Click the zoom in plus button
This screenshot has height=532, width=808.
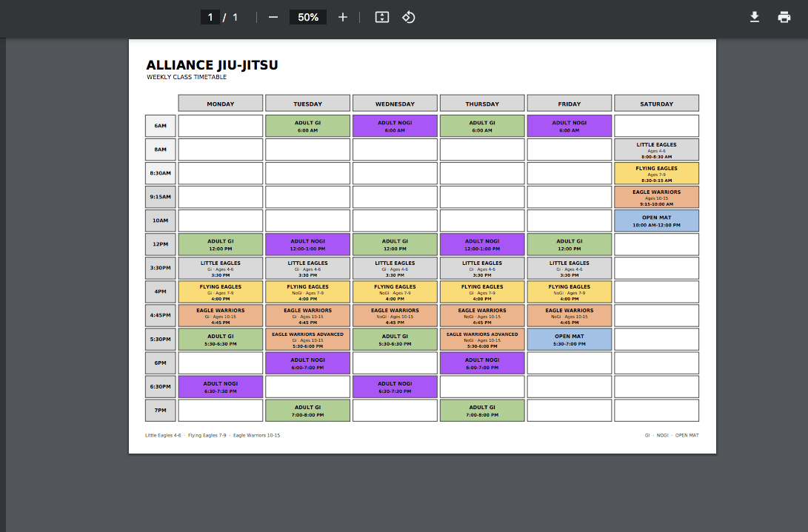(343, 18)
